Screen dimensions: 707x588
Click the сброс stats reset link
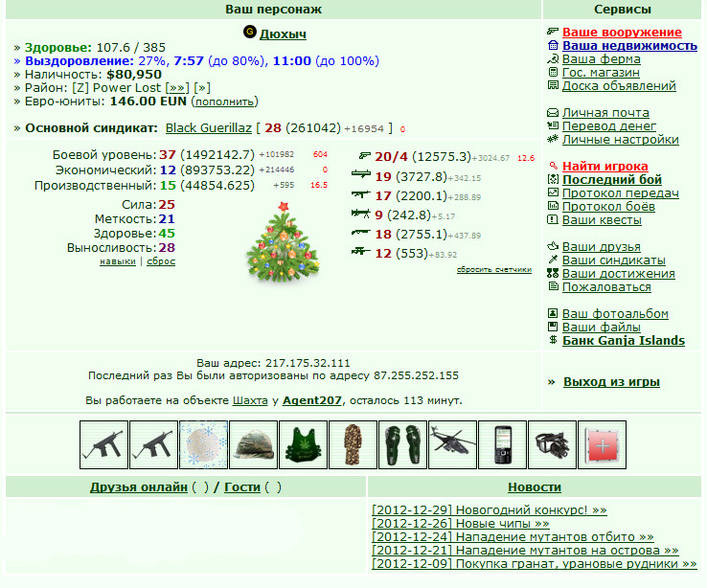(x=161, y=261)
